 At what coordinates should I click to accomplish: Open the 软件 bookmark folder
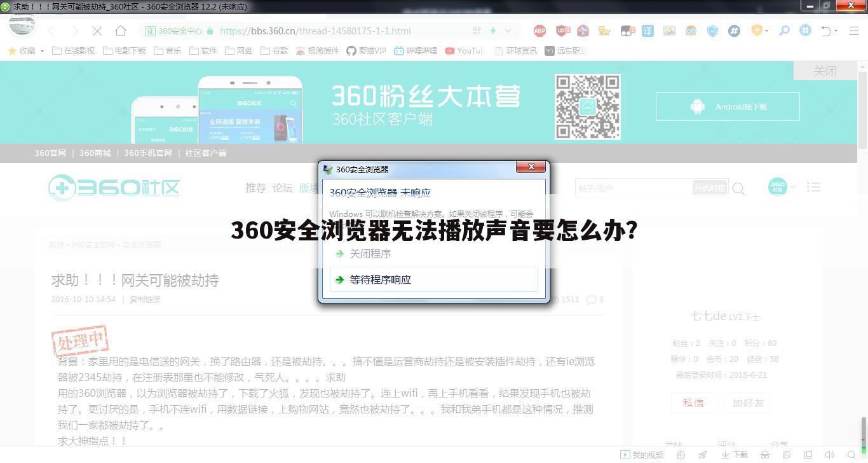point(203,50)
